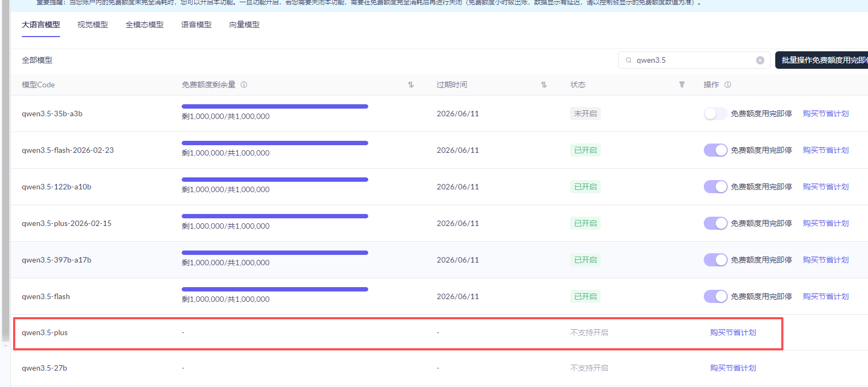868x387 pixels.
Task: Click the quota progress bar for qwen3.5-122b-a10b
Action: (275, 180)
